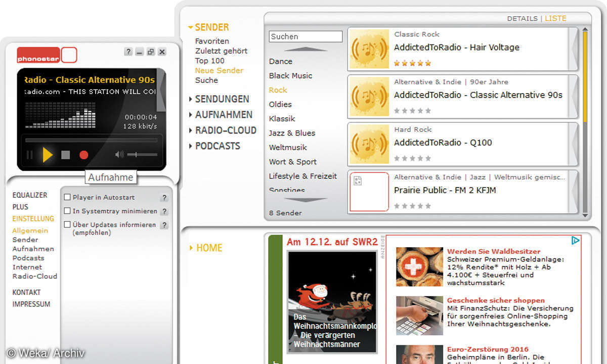Expand the RADIO-CLOUD section
607x364 pixels.
pyautogui.click(x=223, y=130)
